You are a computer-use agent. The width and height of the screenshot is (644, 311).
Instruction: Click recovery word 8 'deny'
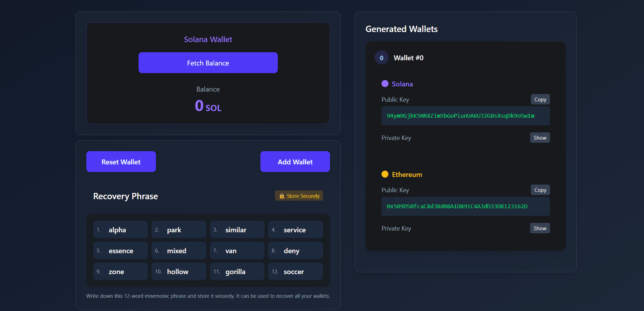click(x=296, y=250)
